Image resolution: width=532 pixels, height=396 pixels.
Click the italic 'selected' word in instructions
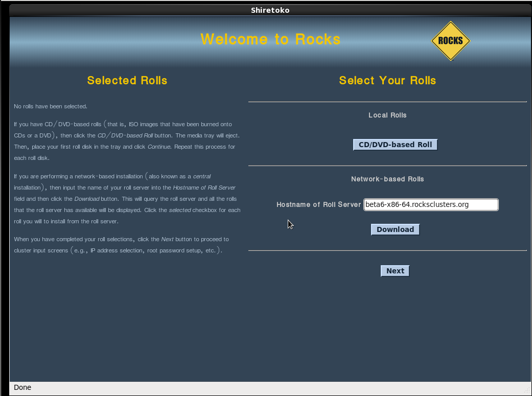tap(180, 210)
